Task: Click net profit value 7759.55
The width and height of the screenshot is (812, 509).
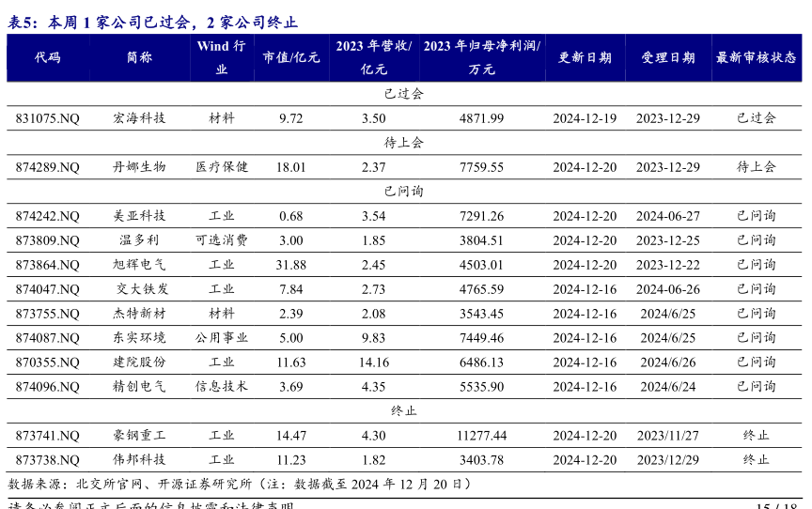Action: pyautogui.click(x=481, y=167)
